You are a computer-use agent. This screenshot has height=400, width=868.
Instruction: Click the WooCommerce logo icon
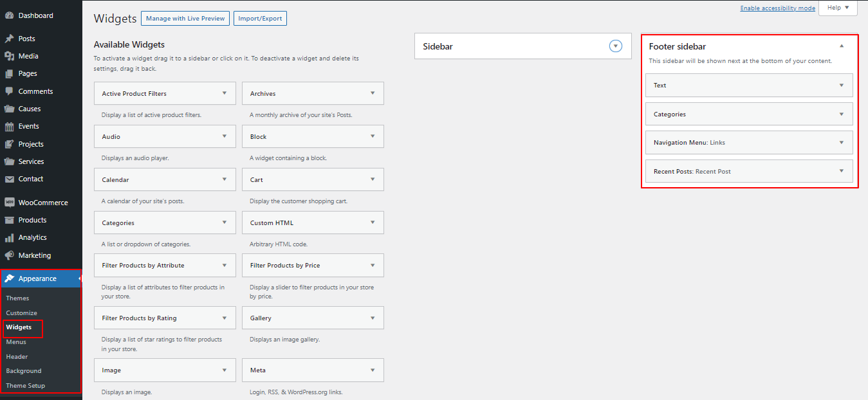point(9,203)
